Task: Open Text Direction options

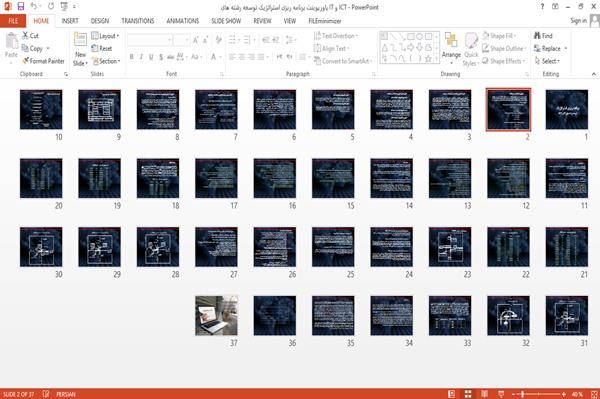Action: (x=336, y=36)
